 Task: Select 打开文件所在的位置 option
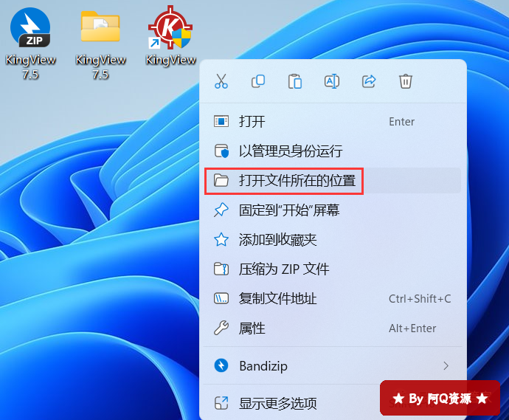(x=333, y=181)
